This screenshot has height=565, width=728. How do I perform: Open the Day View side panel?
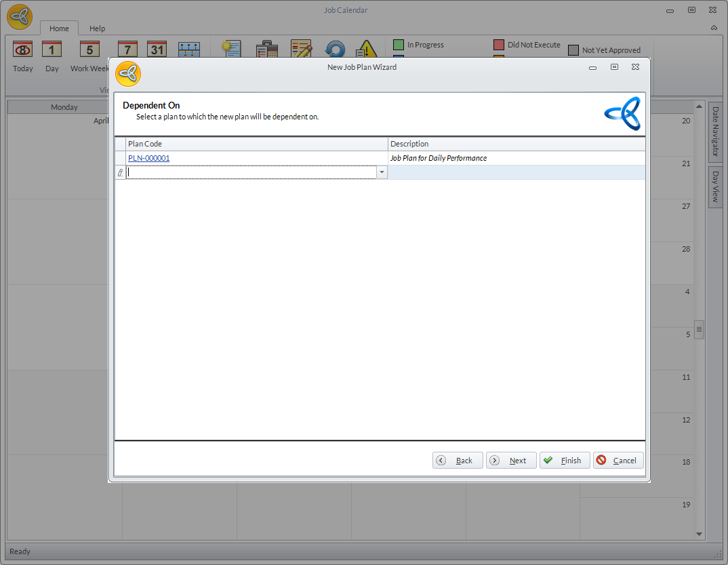tap(714, 187)
